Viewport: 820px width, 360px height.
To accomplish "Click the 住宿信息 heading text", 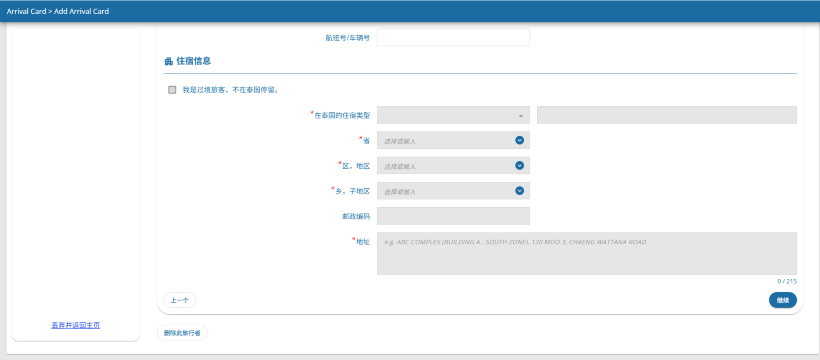I will [194, 61].
